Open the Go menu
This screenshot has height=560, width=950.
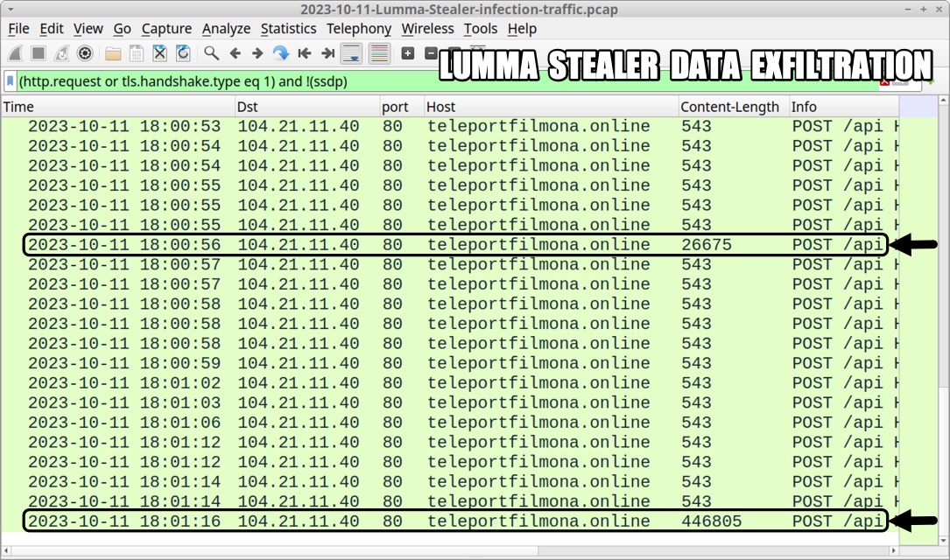pos(122,29)
